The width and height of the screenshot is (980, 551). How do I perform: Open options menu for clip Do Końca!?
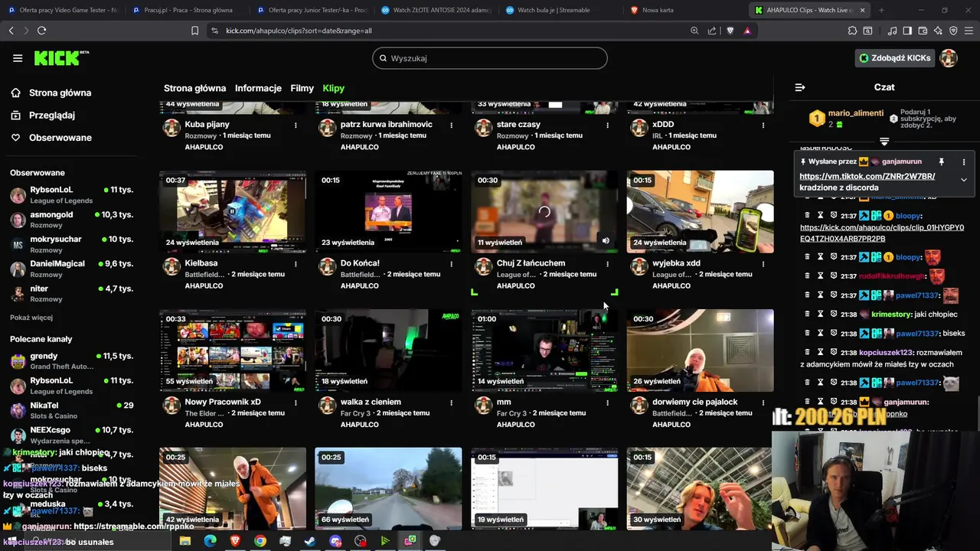[452, 264]
